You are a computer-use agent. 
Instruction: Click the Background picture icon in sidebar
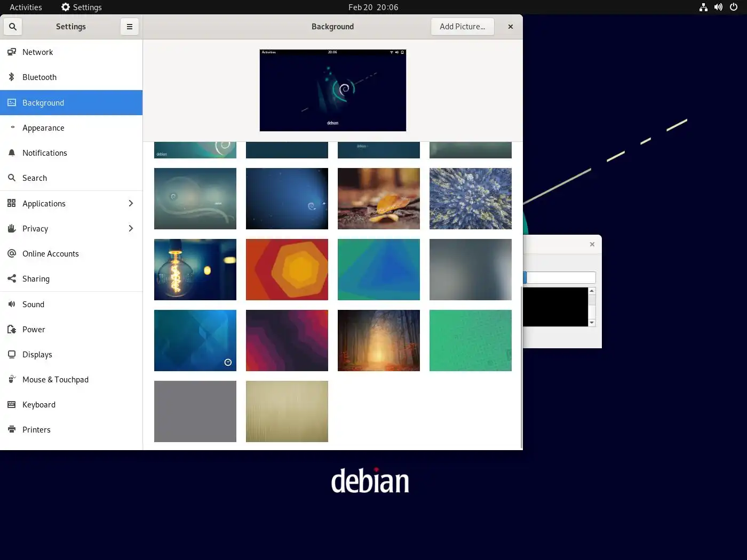tap(12, 102)
